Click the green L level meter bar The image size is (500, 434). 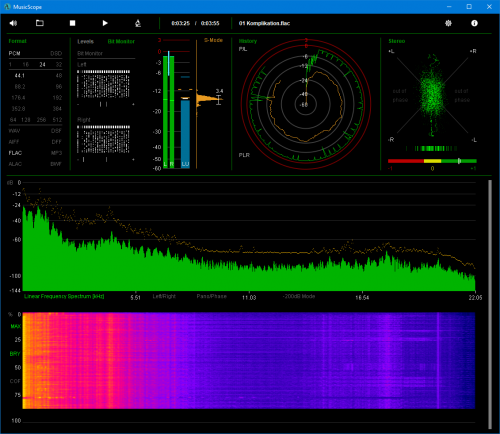point(165,112)
